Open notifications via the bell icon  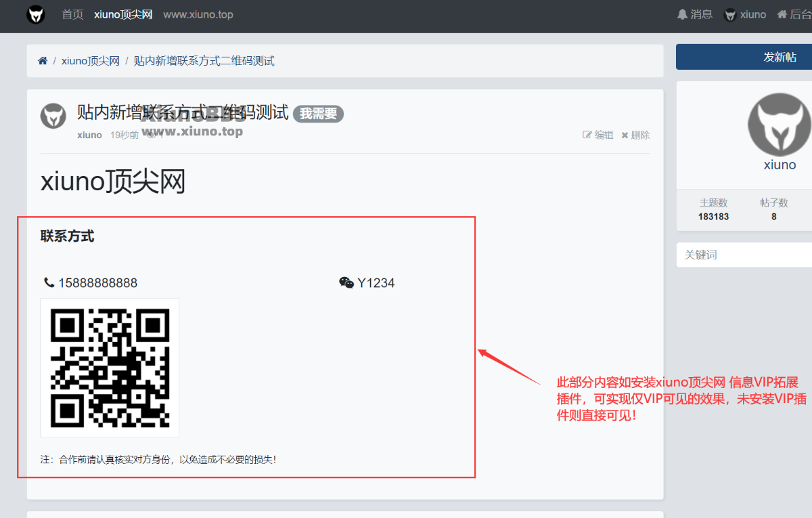(682, 14)
